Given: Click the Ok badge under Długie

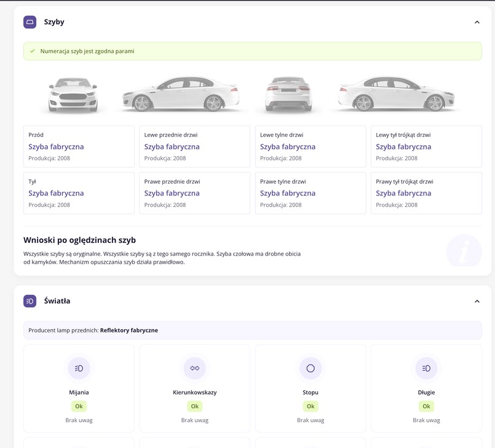Looking at the screenshot, I should (x=426, y=406).
